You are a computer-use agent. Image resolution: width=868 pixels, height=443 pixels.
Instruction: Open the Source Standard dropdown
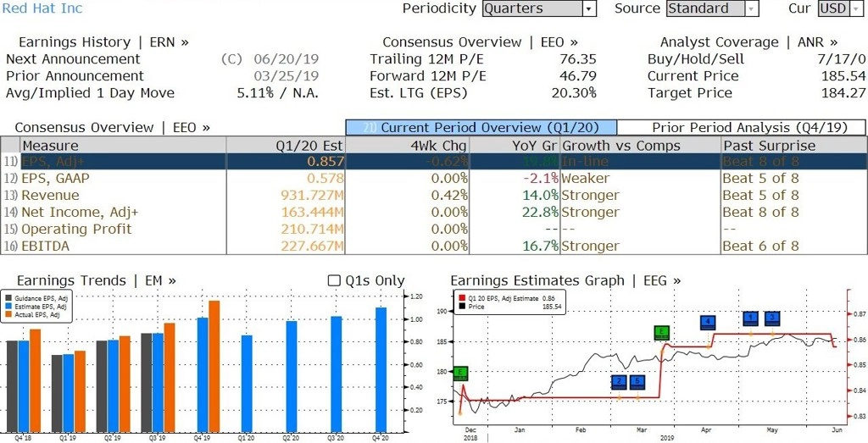[x=712, y=8]
